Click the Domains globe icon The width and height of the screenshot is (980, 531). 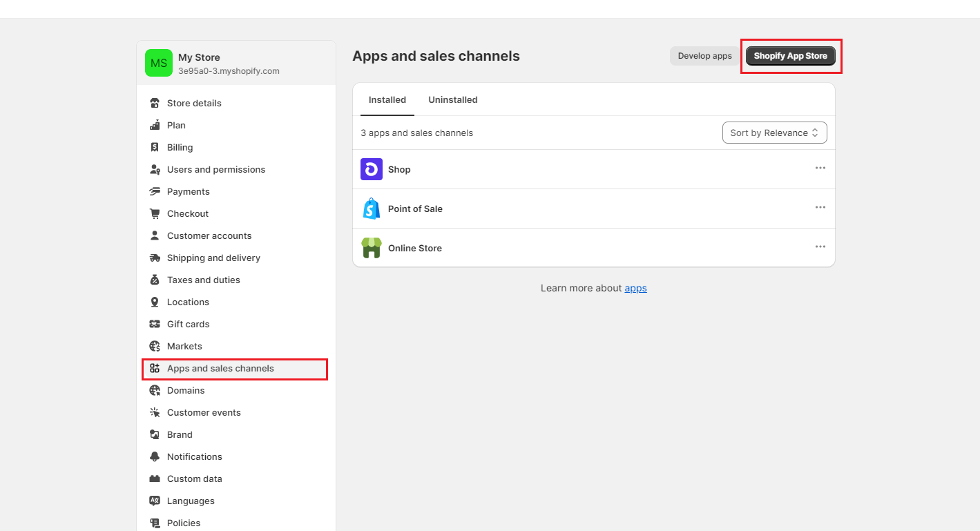point(155,390)
